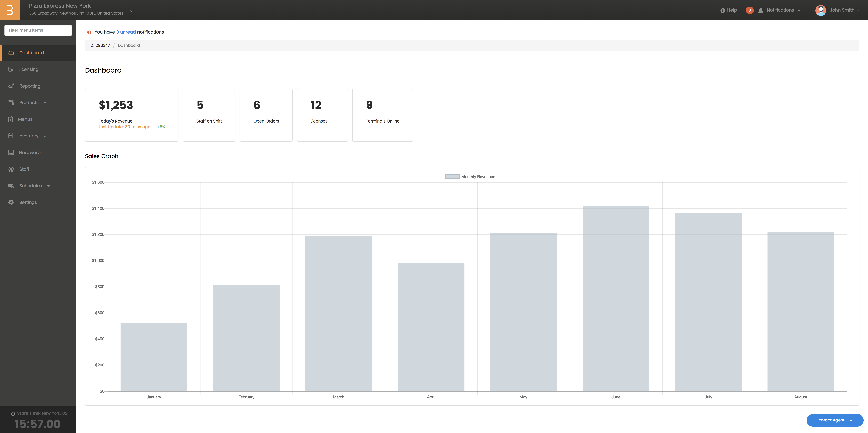
Task: Select the Today's Revenue $1,253 card
Action: click(x=132, y=115)
